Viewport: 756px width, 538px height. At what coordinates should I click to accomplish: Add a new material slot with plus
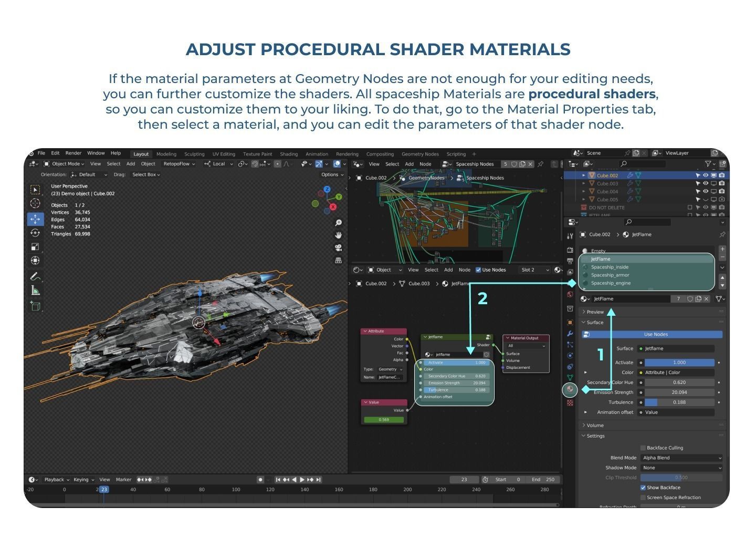click(722, 249)
